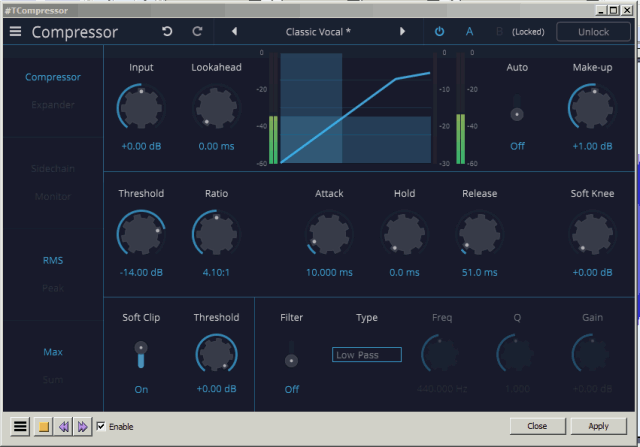The image size is (640, 447).
Task: Select Max channel linking
Action: [x=53, y=352]
